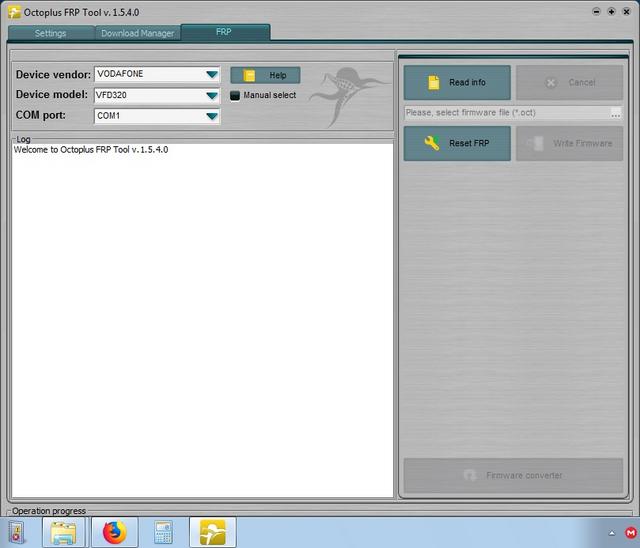This screenshot has width=640, height=548.
Task: Click the red M tray icon
Action: [x=631, y=533]
